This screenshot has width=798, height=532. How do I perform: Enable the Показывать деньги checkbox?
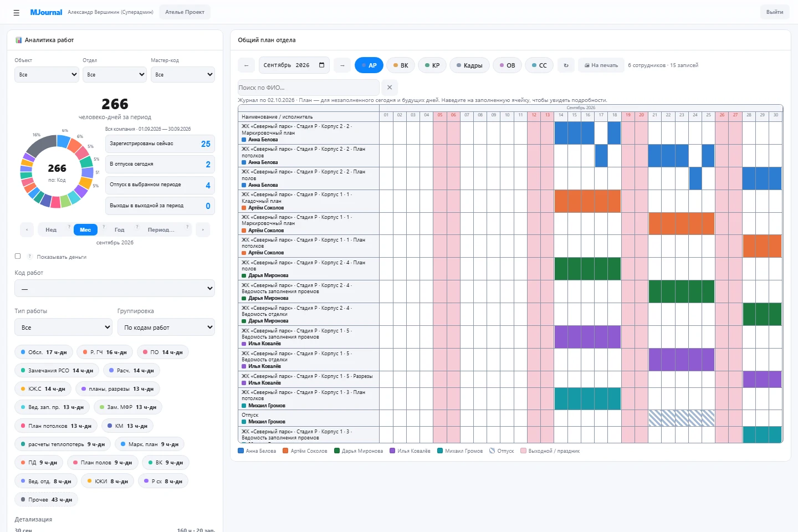click(x=18, y=256)
